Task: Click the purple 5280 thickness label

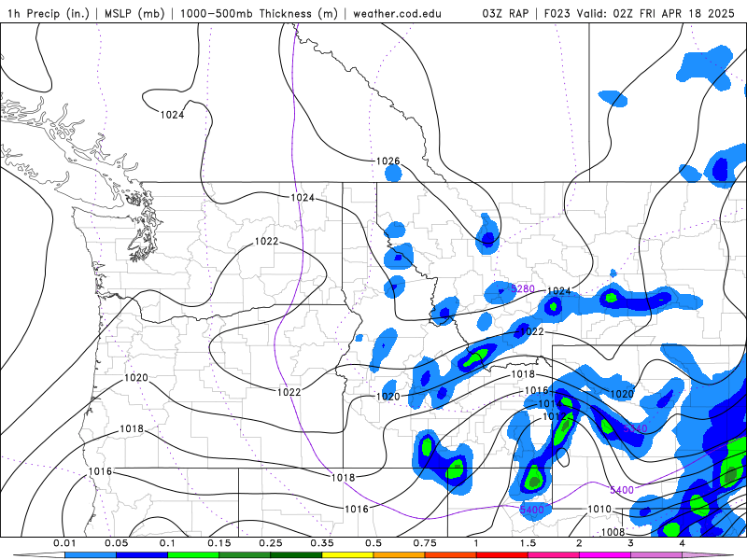Action: [x=523, y=288]
